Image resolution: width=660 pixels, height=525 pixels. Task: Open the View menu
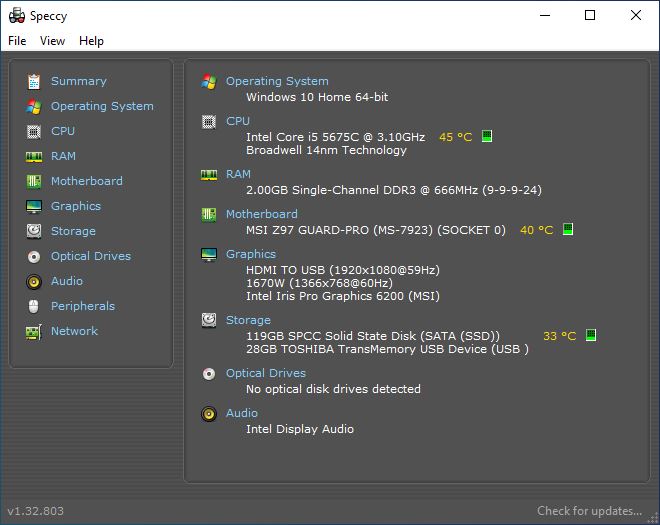click(53, 41)
